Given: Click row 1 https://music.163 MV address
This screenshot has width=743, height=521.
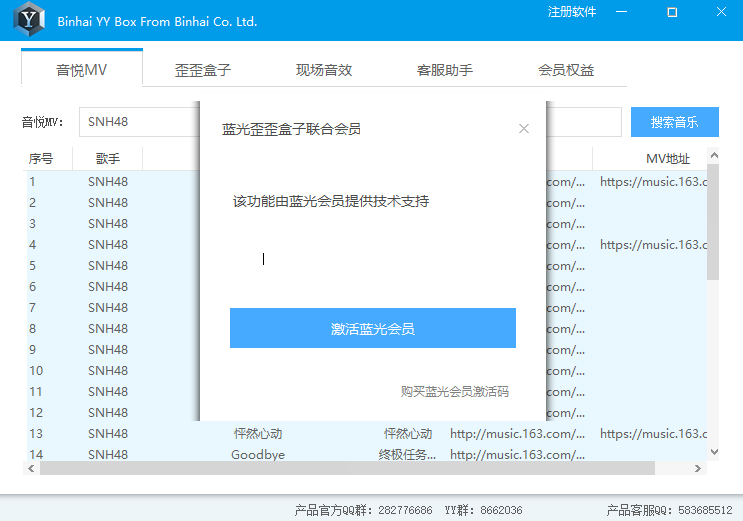Looking at the screenshot, I should [653, 182].
